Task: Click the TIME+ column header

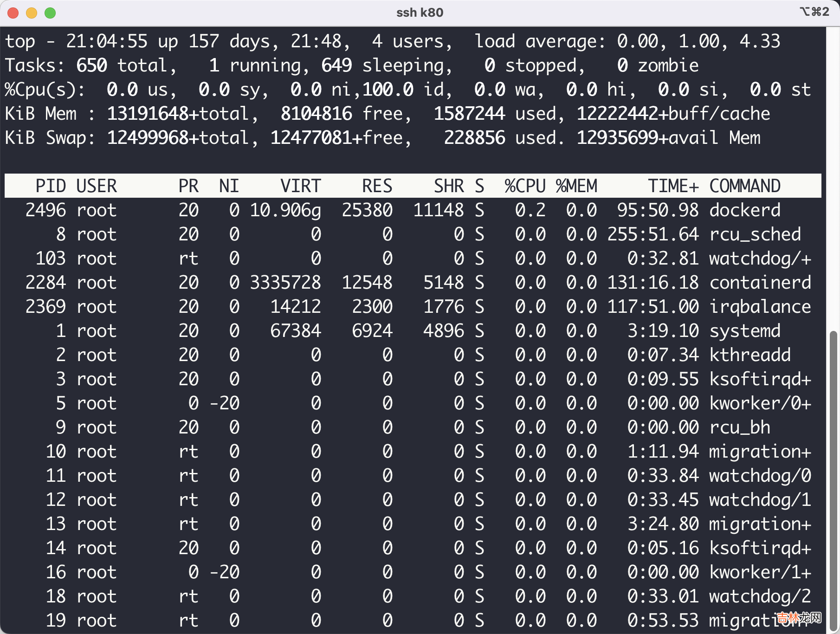Action: [673, 186]
